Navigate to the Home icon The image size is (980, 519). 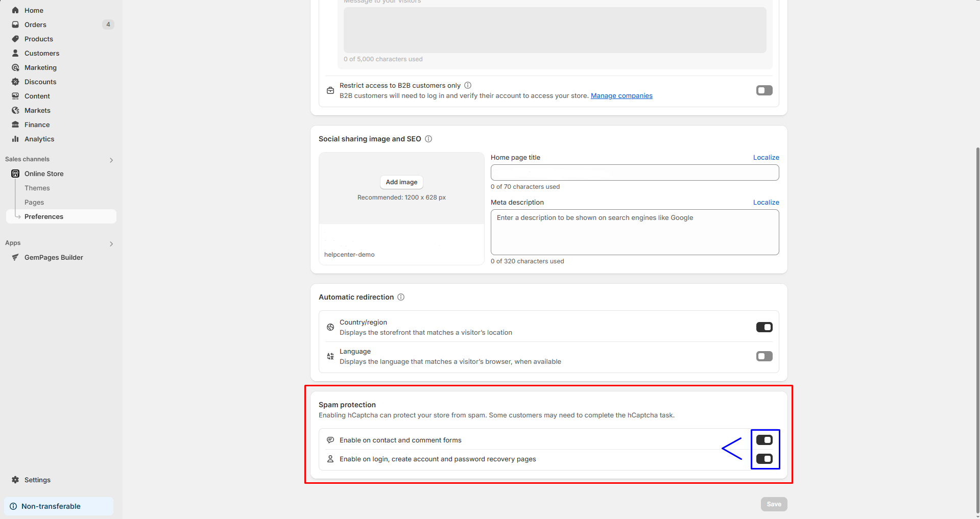[x=15, y=10]
